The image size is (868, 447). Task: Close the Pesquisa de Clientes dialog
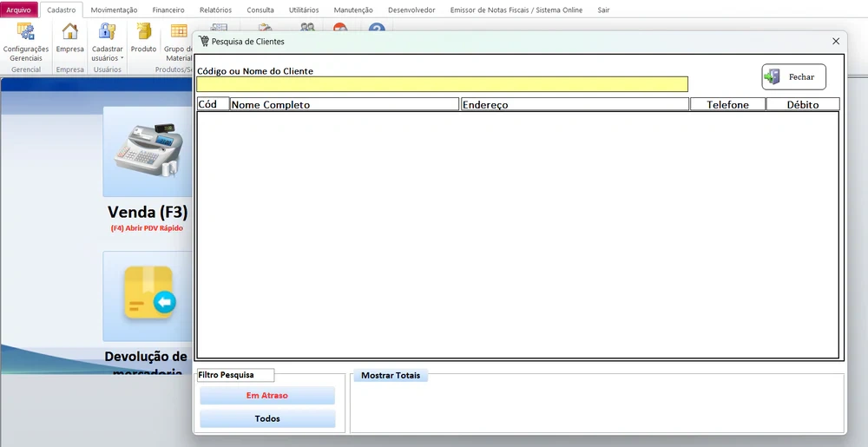click(x=836, y=41)
